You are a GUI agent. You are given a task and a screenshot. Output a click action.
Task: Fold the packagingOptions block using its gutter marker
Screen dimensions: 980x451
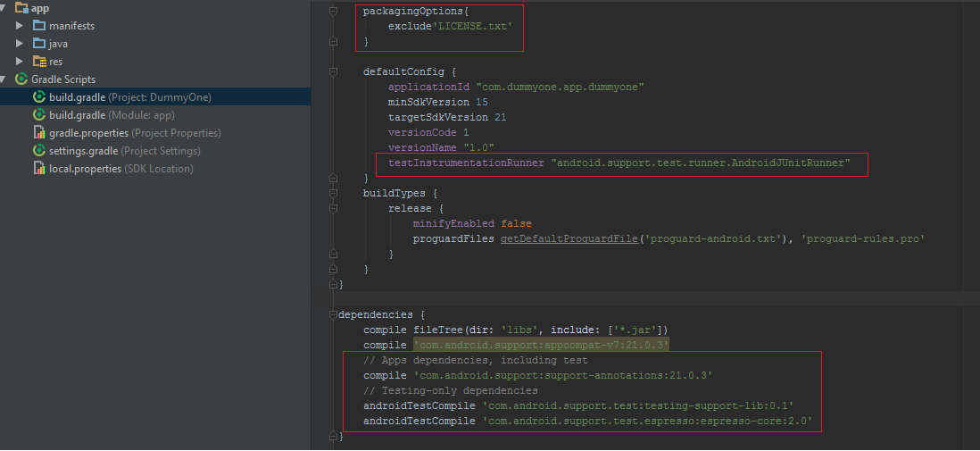[333, 12]
